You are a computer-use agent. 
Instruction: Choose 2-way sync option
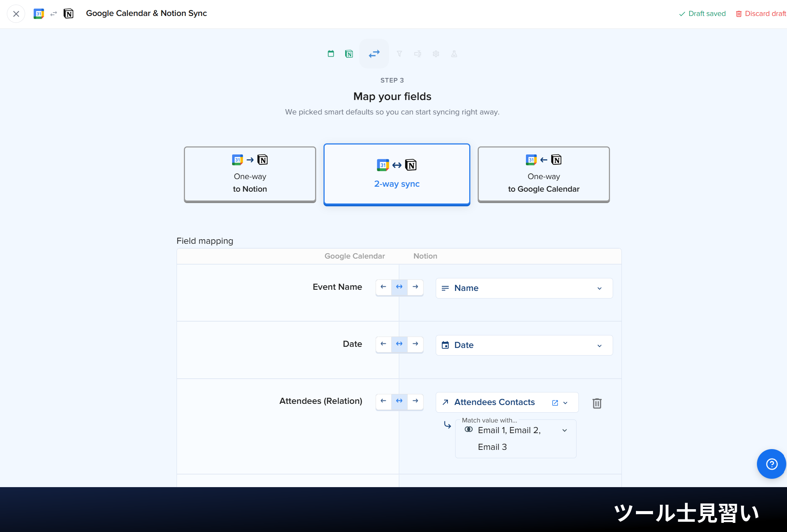pos(397,175)
